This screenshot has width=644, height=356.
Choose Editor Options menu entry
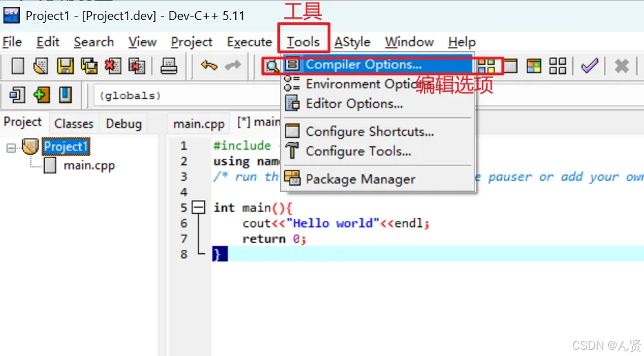pos(378,103)
